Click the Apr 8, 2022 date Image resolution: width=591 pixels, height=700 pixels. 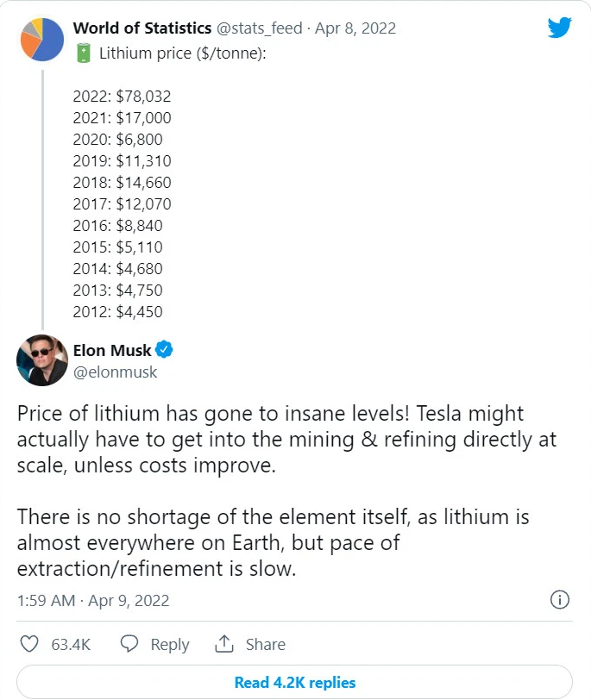pos(355,28)
